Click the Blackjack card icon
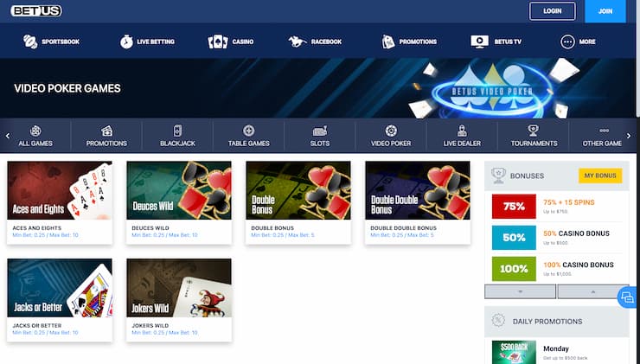Image resolution: width=640 pixels, height=364 pixels. (177, 131)
